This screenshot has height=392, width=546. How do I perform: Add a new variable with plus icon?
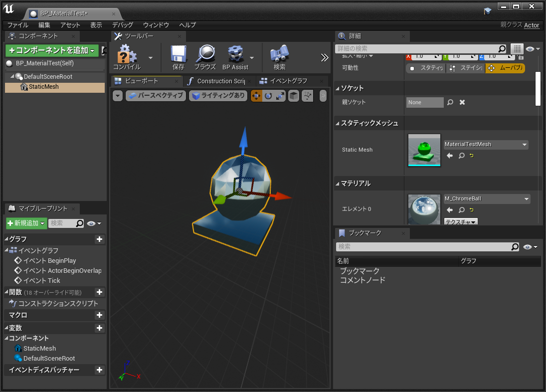point(99,328)
